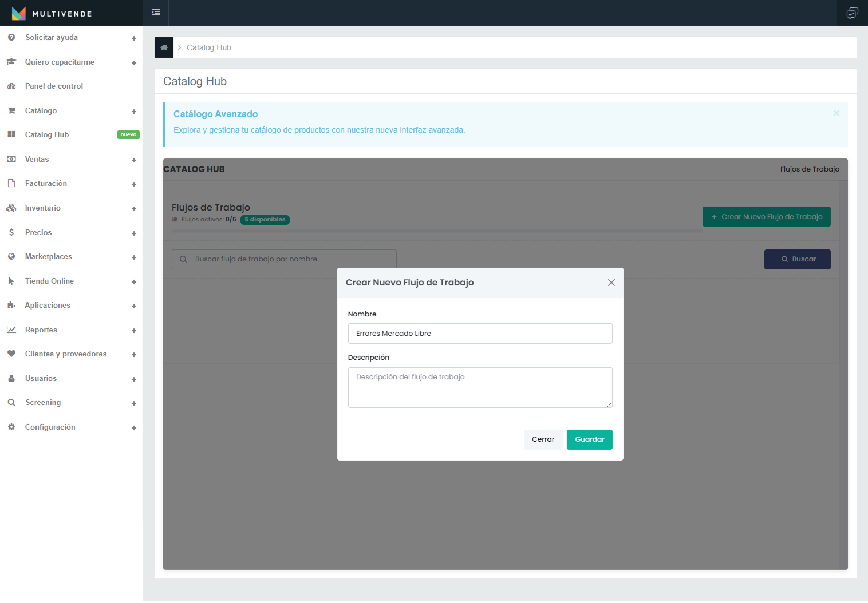
Task: Click the Screening magnifier icon in sidebar
Action: point(11,403)
